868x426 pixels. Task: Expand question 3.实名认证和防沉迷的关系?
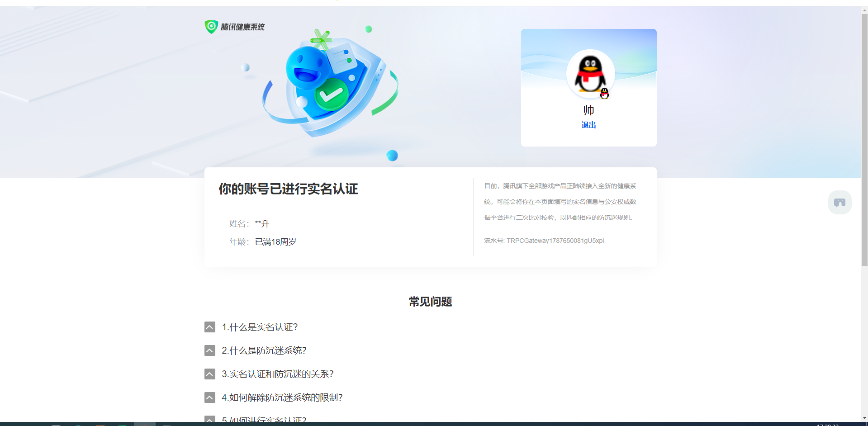[x=210, y=374]
